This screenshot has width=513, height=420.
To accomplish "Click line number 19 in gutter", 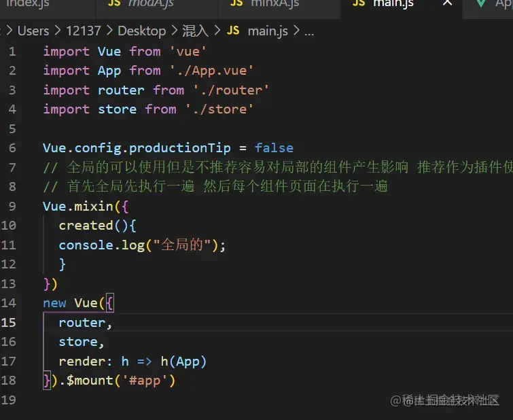I will point(9,400).
